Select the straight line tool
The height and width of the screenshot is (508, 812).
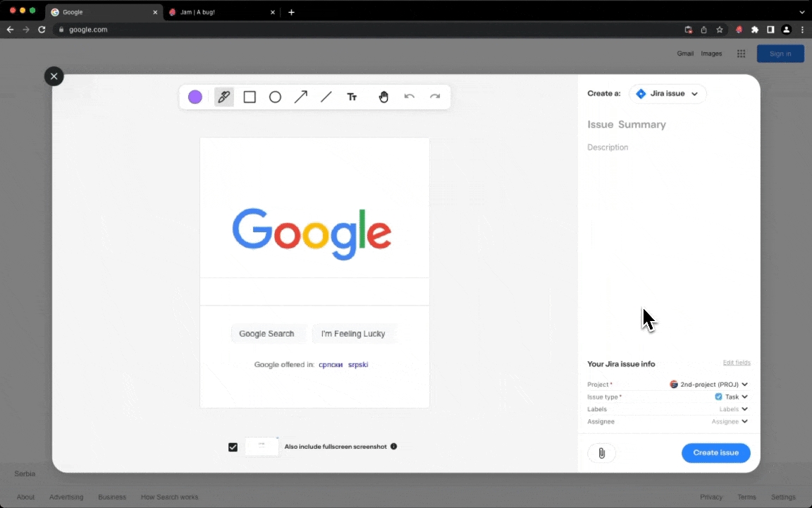click(x=326, y=97)
